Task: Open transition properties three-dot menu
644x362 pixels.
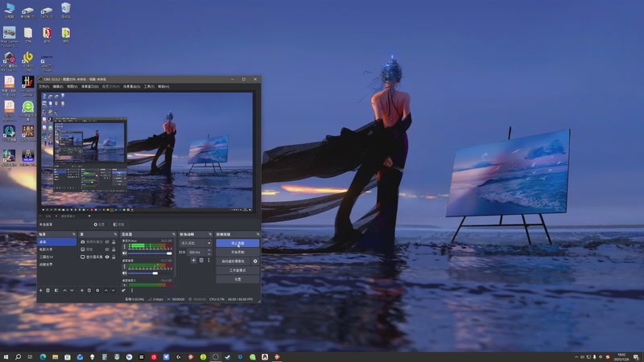Action: 208,260
